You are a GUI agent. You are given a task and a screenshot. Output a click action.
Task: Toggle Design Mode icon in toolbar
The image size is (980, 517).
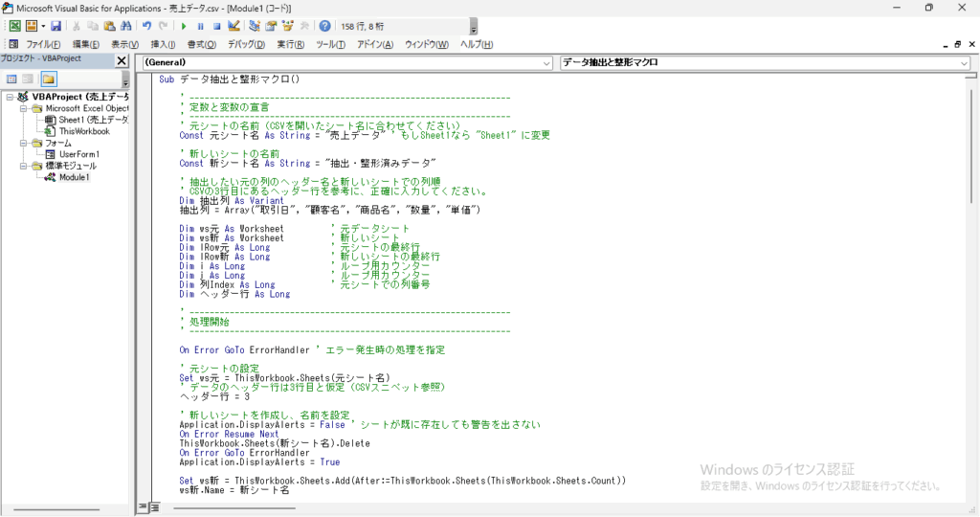click(234, 26)
